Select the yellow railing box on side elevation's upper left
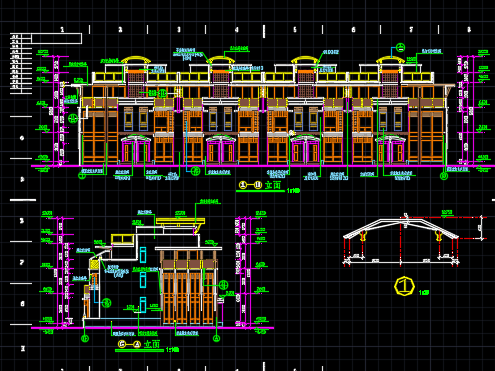495x371 pixels. (123, 239)
